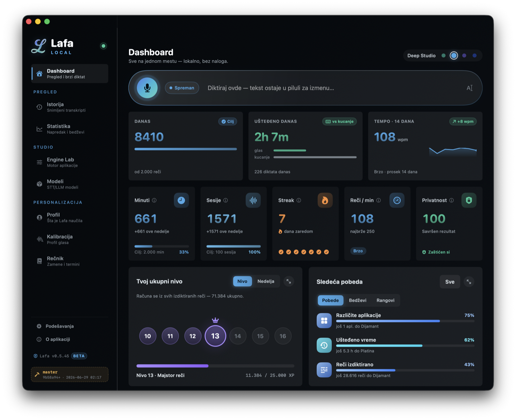Start dictation with the microphone button

pos(147,88)
